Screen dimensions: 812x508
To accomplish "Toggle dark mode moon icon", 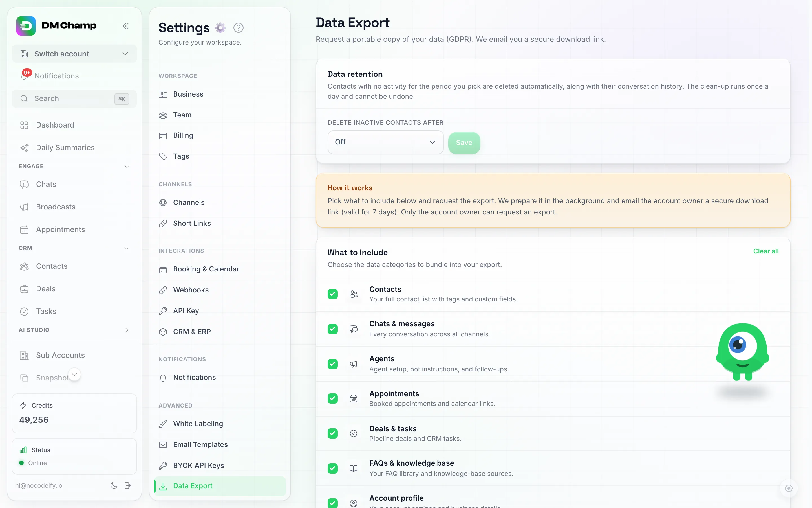I will (114, 485).
